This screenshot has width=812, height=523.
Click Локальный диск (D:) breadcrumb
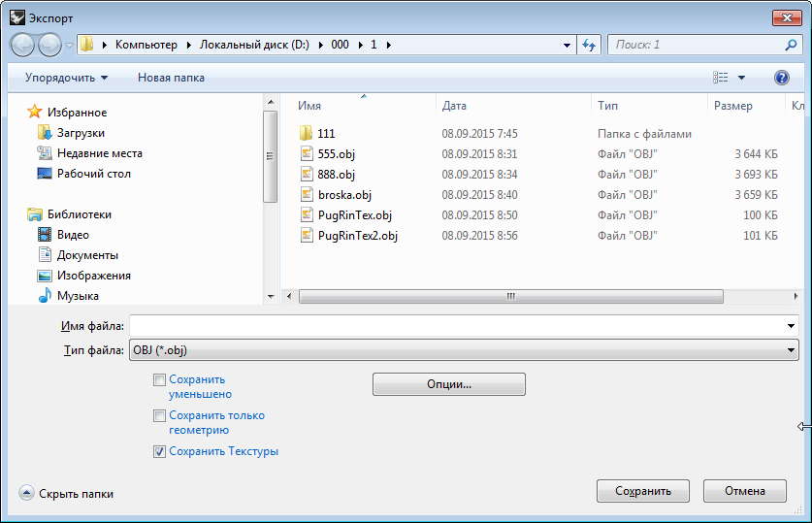[254, 45]
